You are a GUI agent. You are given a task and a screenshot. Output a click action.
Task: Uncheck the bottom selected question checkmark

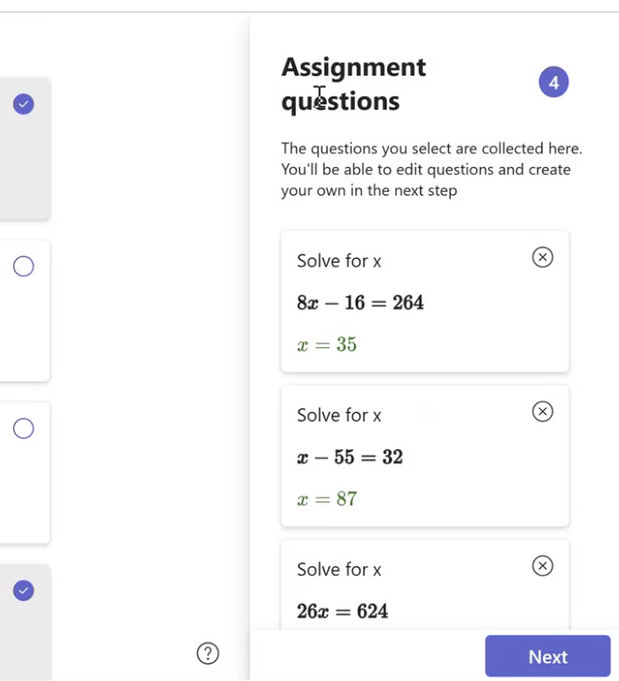(x=23, y=591)
